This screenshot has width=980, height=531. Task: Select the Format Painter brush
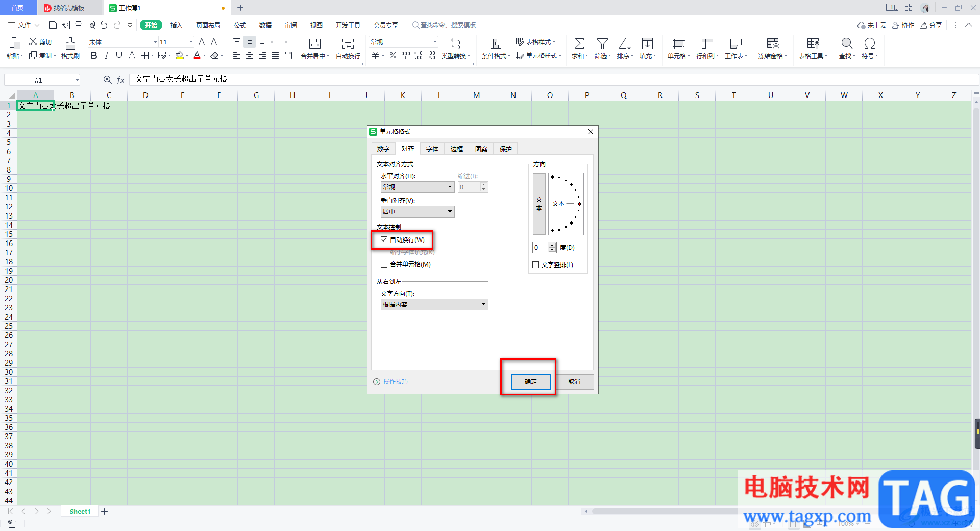[70, 43]
